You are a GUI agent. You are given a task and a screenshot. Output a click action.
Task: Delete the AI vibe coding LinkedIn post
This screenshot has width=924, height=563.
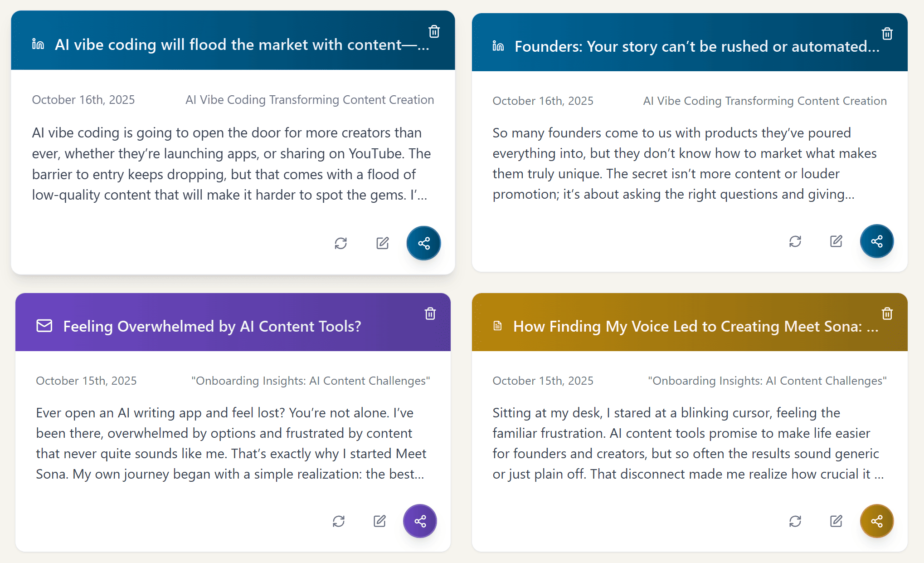tap(434, 31)
